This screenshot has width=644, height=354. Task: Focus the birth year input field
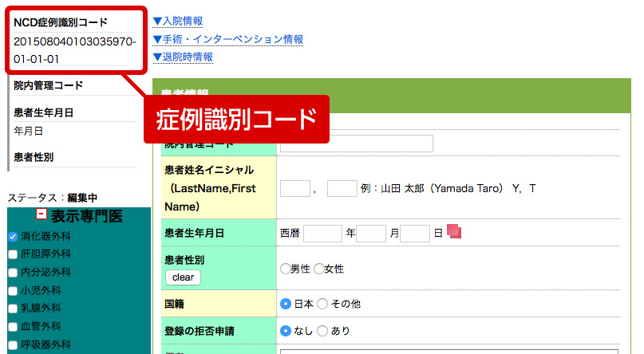[x=322, y=234]
